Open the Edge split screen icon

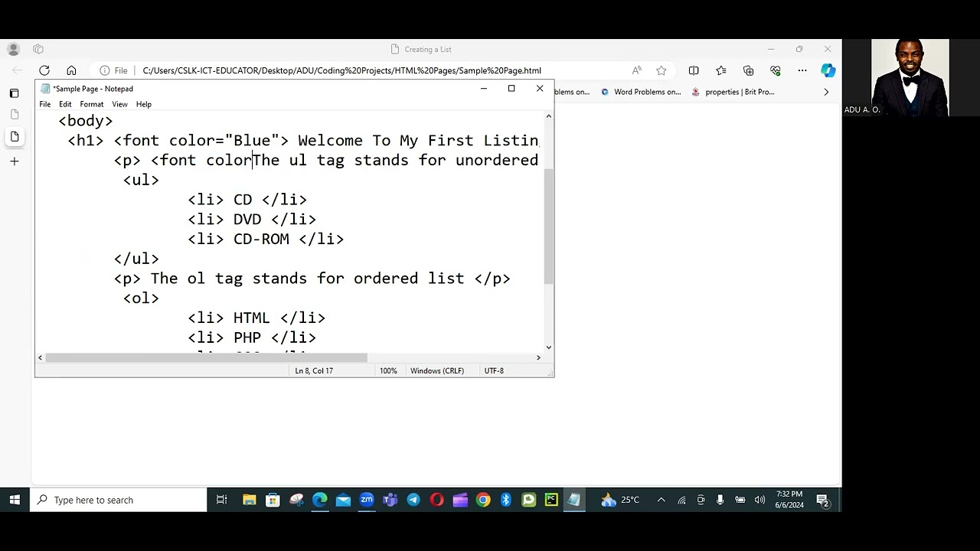(x=694, y=70)
